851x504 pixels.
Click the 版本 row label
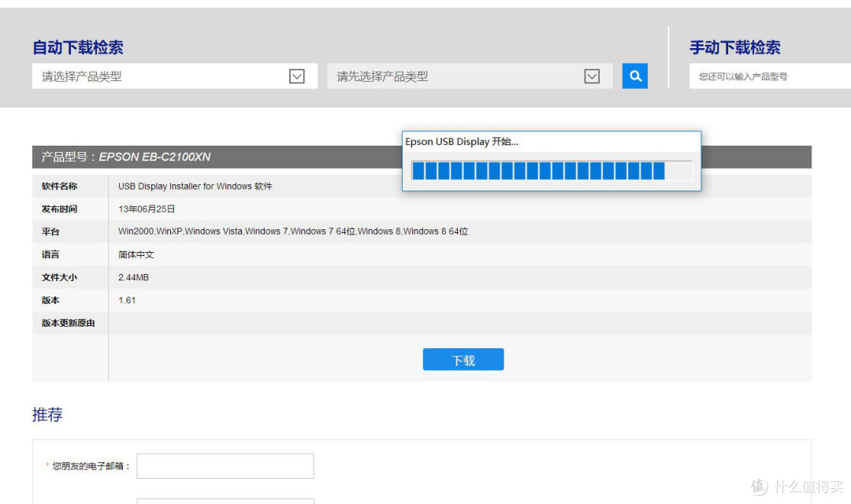(x=50, y=300)
